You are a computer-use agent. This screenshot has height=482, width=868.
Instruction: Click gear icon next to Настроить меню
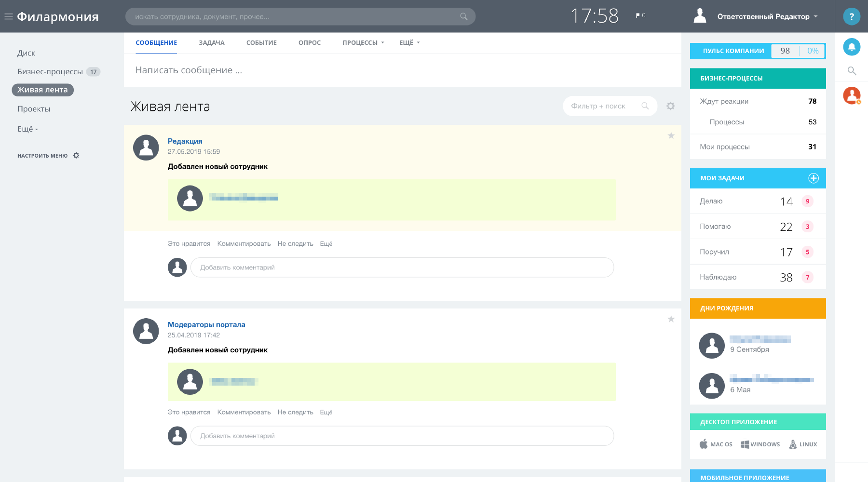[x=76, y=156]
